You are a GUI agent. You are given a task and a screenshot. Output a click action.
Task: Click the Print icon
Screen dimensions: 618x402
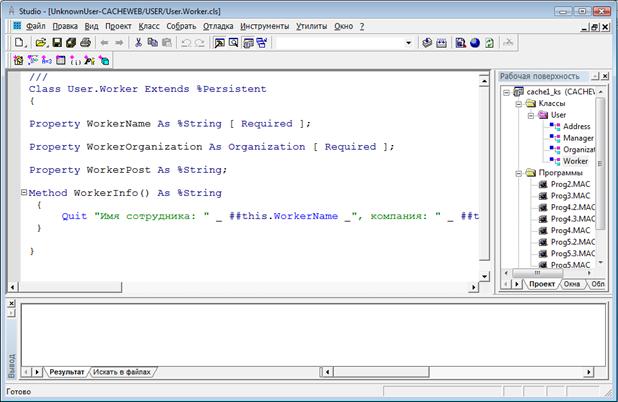86,43
